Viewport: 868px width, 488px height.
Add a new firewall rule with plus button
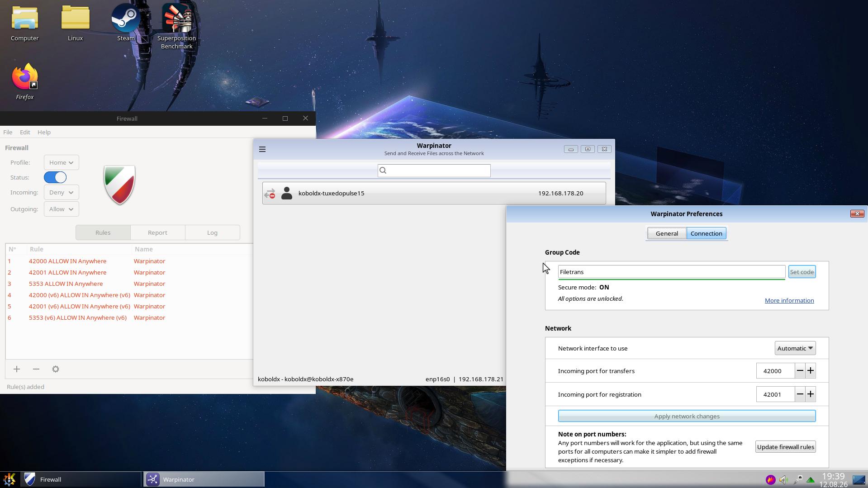[17, 369]
